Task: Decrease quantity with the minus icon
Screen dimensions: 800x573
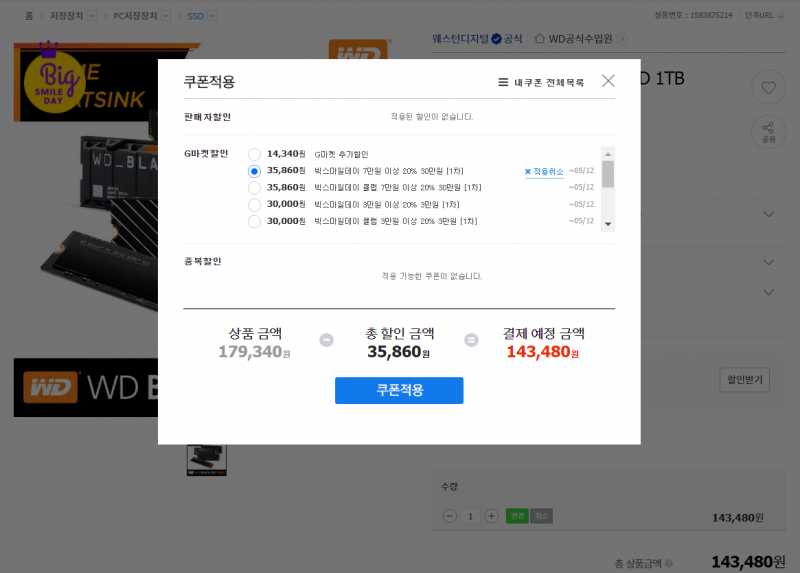Action: point(449,516)
